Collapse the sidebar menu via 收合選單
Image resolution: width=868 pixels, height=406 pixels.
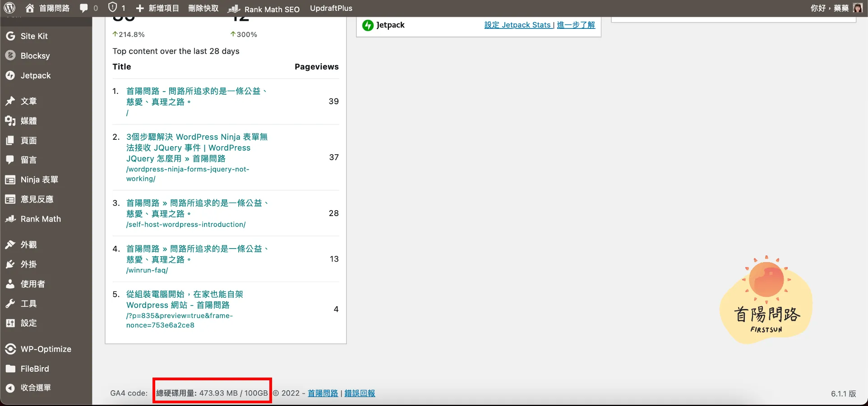35,388
